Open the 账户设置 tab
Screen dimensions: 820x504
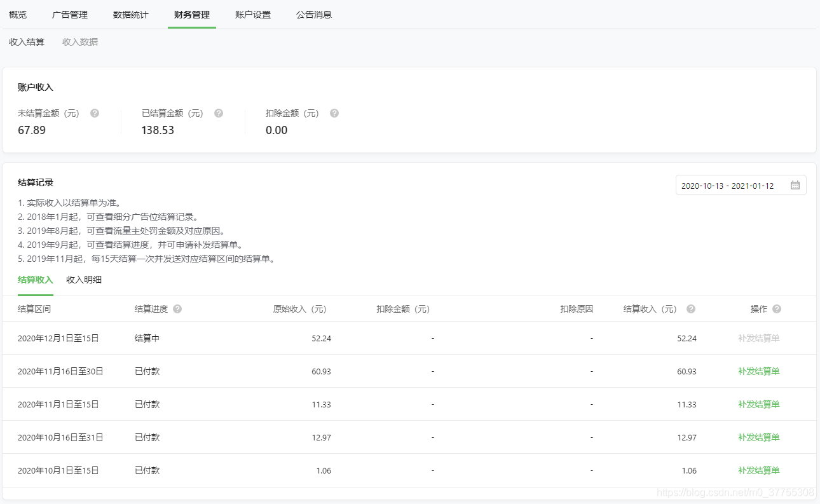point(252,14)
